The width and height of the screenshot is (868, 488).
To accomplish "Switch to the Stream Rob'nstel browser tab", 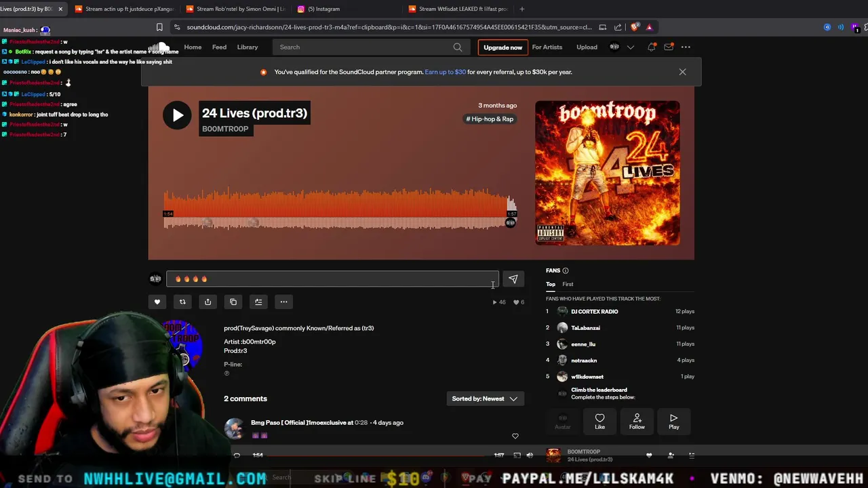I will [235, 9].
